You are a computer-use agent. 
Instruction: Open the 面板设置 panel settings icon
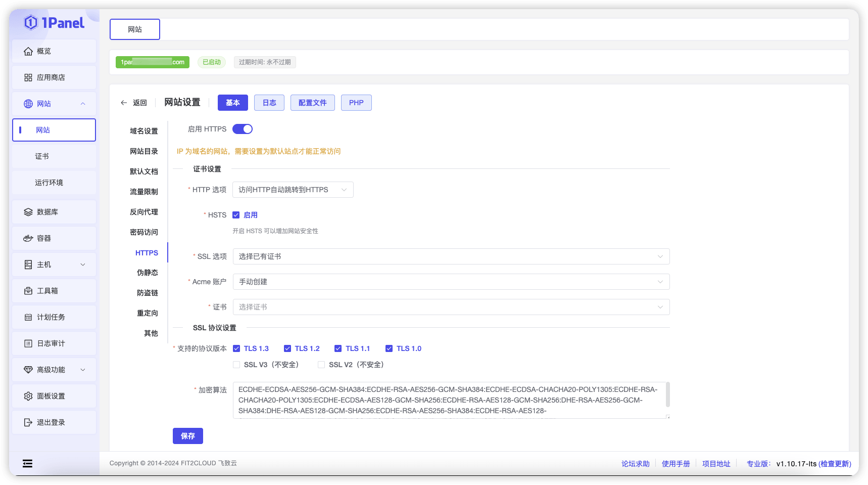click(29, 395)
